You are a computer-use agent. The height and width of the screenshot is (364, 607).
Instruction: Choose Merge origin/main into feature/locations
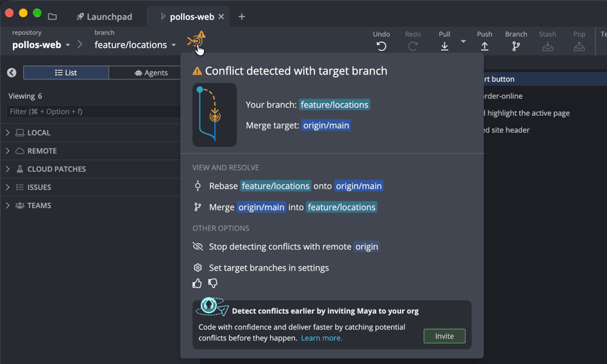click(x=285, y=207)
